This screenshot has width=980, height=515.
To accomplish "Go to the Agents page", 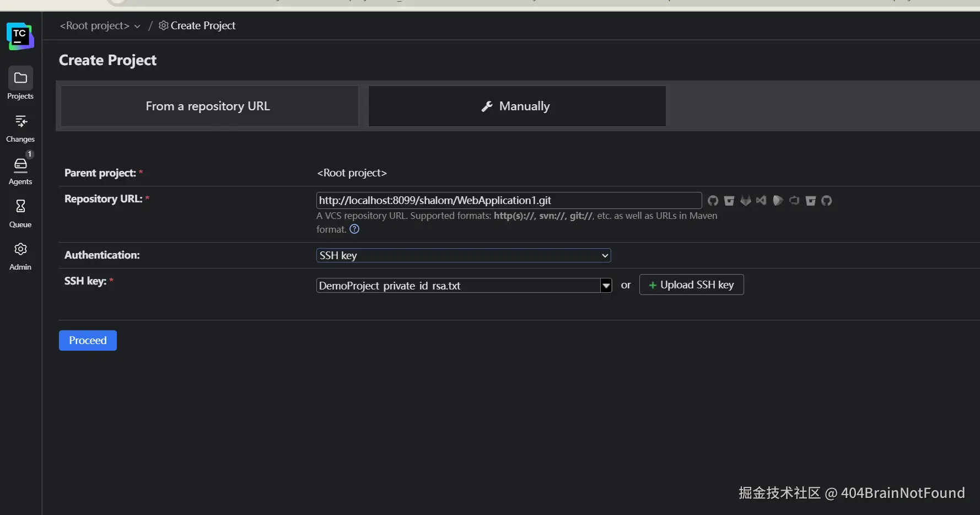I will pyautogui.click(x=20, y=170).
